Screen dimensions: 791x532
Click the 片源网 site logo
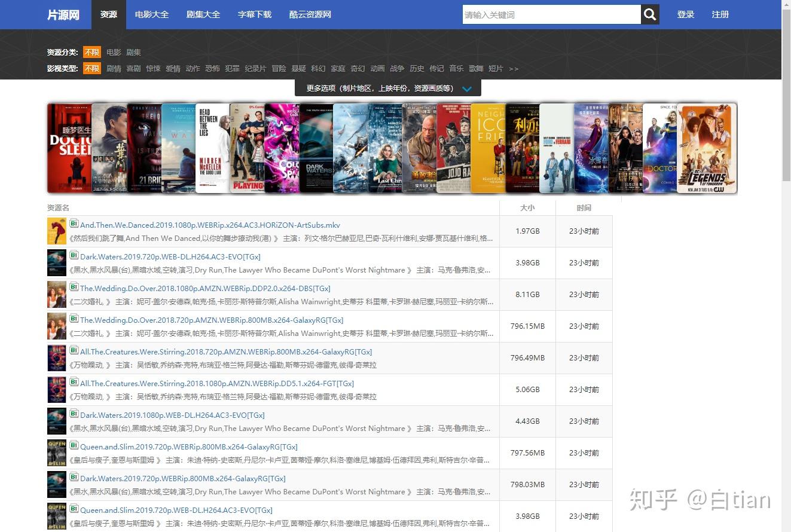63,14
